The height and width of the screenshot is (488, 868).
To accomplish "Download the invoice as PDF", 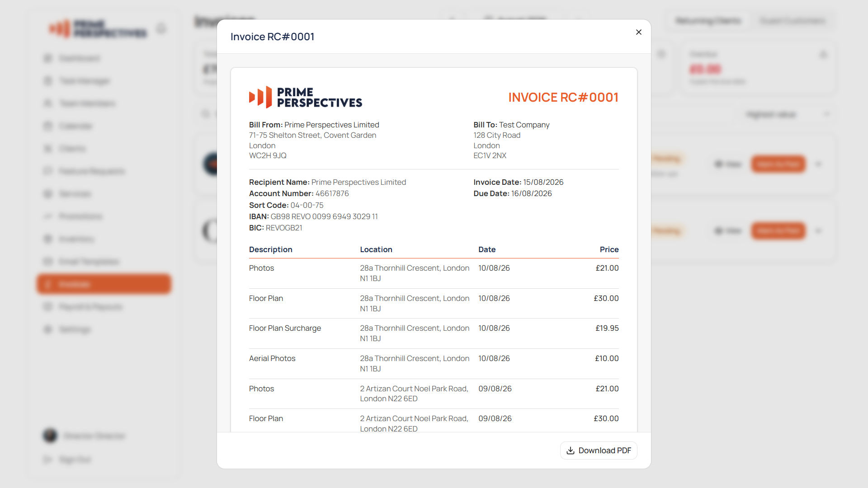I will coord(599,450).
